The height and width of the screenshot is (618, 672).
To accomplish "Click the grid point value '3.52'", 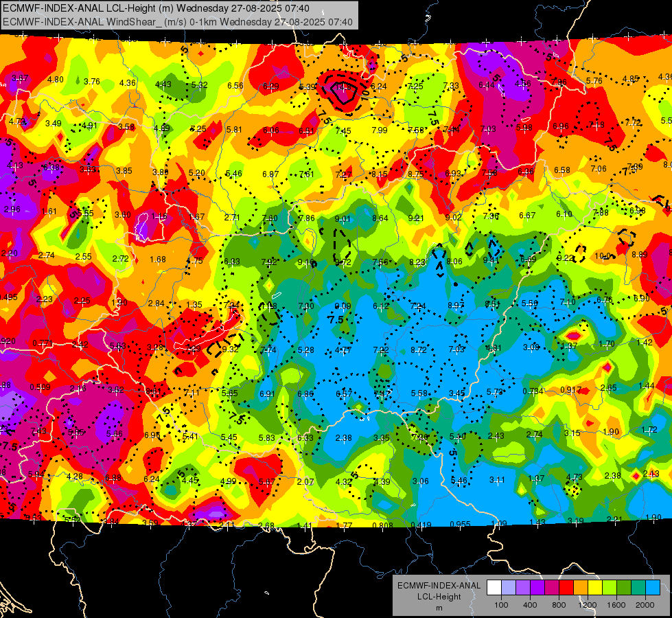I will 116,390.
